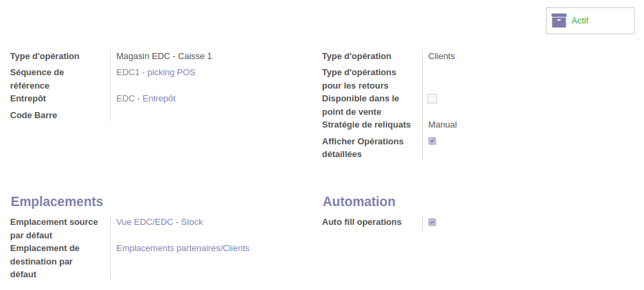The height and width of the screenshot is (290, 644).
Task: Open the EDC - Entrepôt warehouse link
Action: point(146,99)
